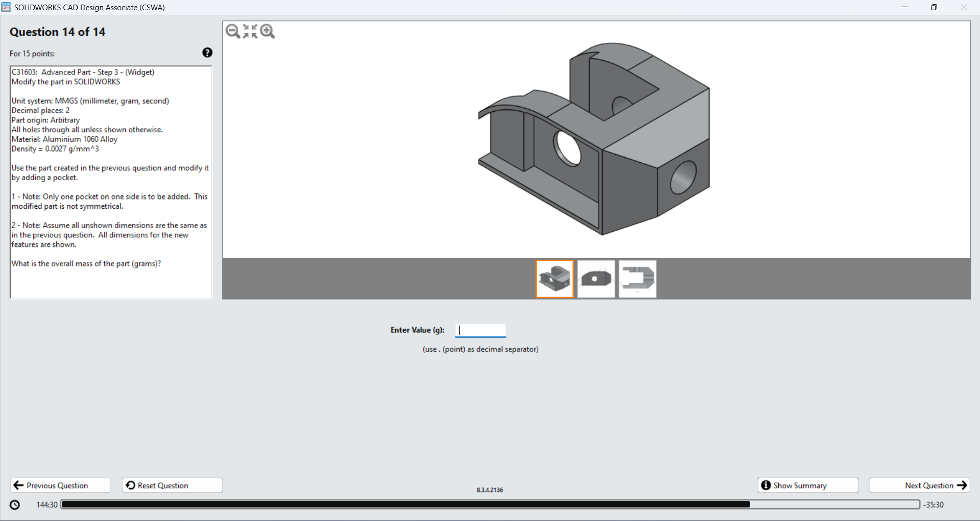
Task: Click the decimal separator hint text
Action: (x=481, y=349)
